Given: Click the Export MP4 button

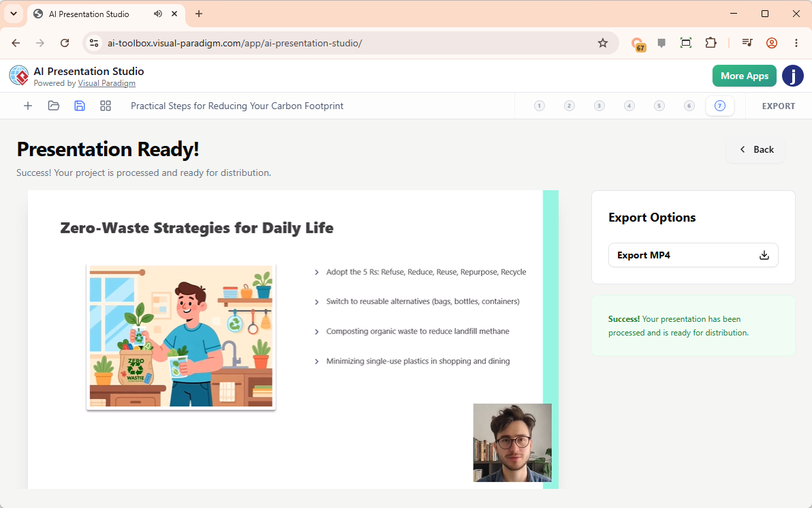Looking at the screenshot, I should (x=693, y=255).
